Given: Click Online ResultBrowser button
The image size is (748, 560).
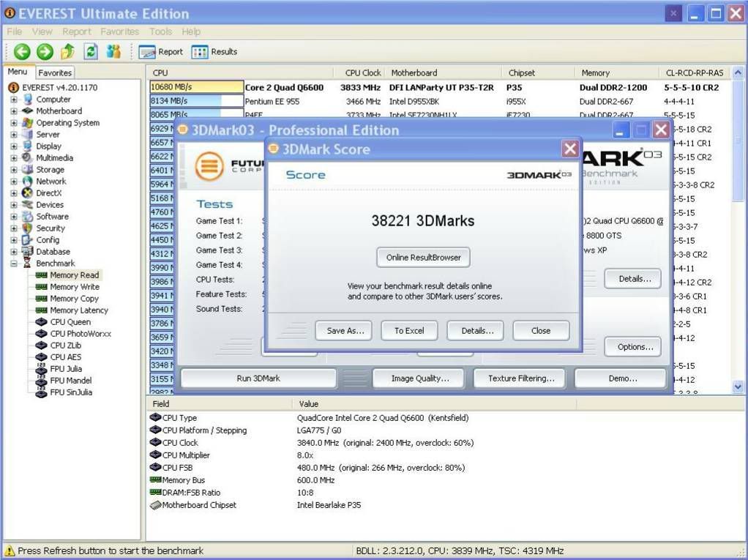Looking at the screenshot, I should coord(423,257).
